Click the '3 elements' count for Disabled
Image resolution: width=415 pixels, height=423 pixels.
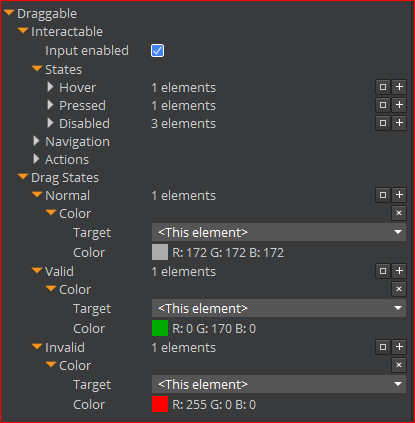(x=183, y=124)
